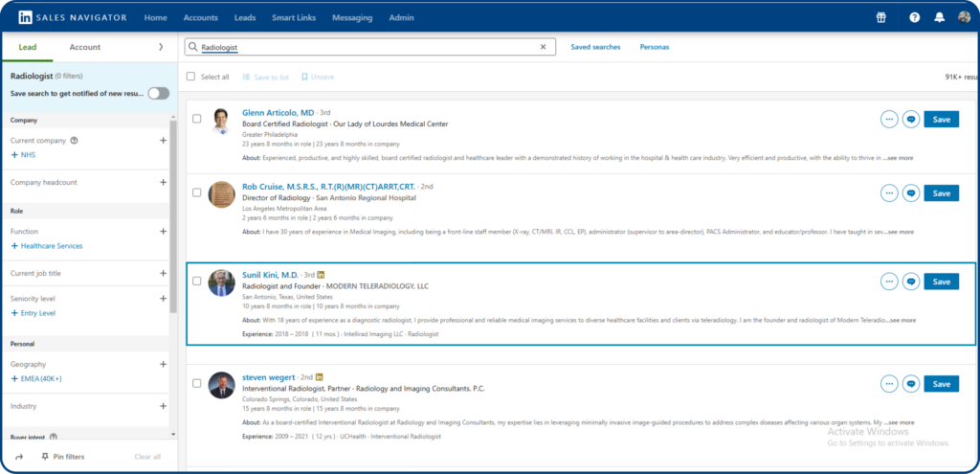Check the Select all checkbox
Screen dimensions: 980x474
click(x=191, y=77)
